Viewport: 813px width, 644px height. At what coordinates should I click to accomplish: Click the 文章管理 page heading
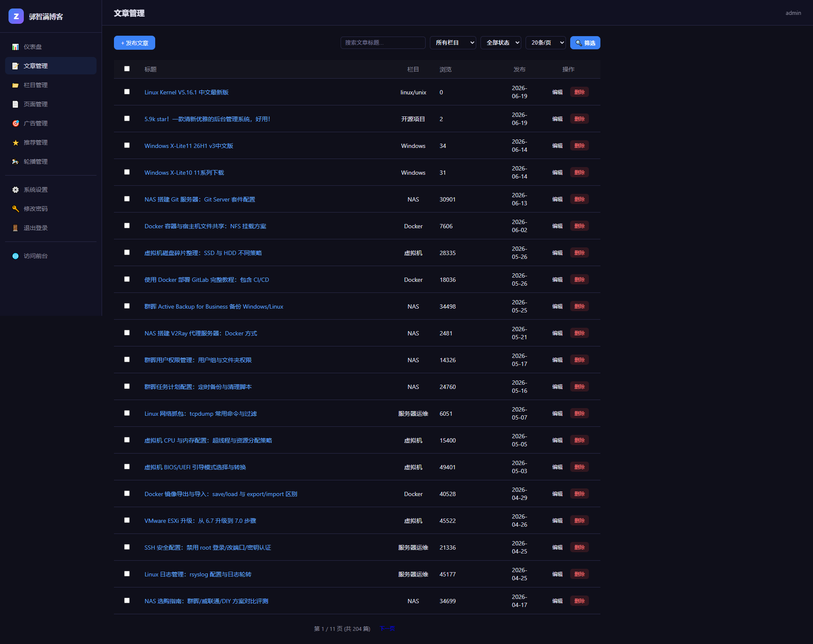click(x=129, y=13)
